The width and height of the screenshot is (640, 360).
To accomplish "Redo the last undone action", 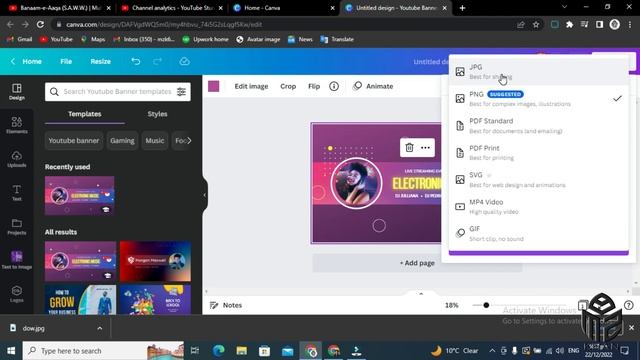I will click(158, 61).
